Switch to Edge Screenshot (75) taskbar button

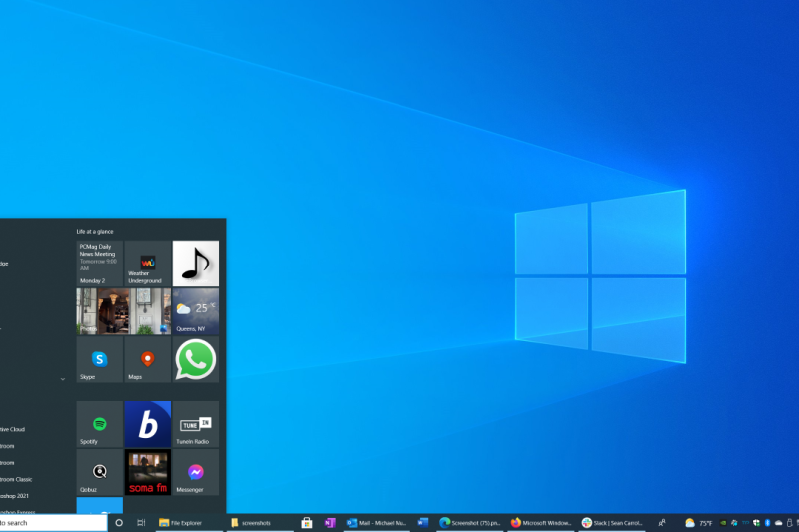pyautogui.click(x=469, y=523)
